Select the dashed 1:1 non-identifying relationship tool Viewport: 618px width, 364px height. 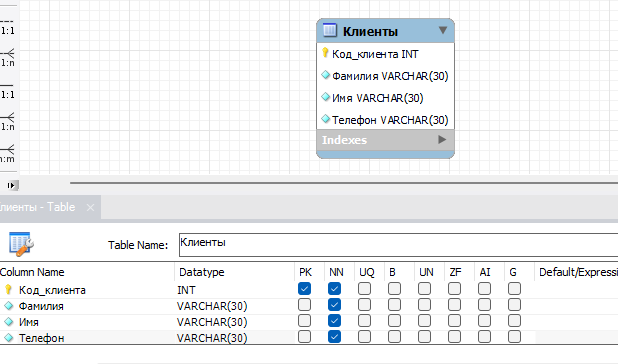click(7, 27)
